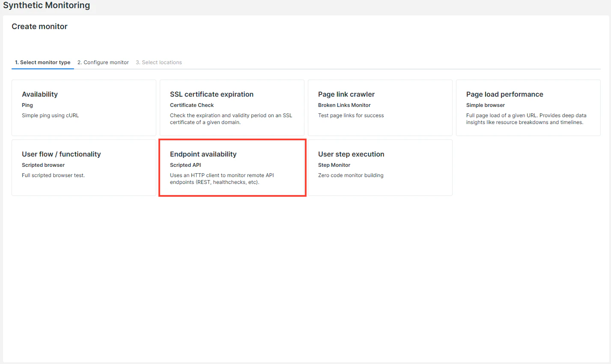Choose the Availability monitor card title
611x364 pixels.
click(x=40, y=95)
